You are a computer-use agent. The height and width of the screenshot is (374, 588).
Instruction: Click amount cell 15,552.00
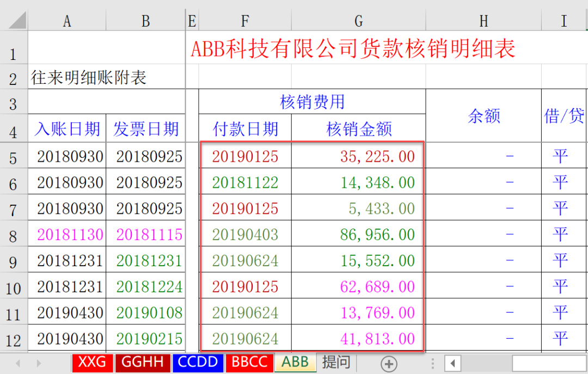tap(358, 259)
